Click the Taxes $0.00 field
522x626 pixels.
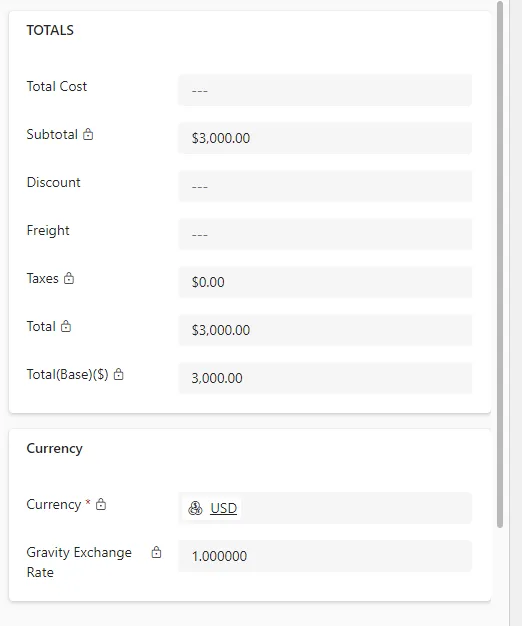(x=325, y=282)
